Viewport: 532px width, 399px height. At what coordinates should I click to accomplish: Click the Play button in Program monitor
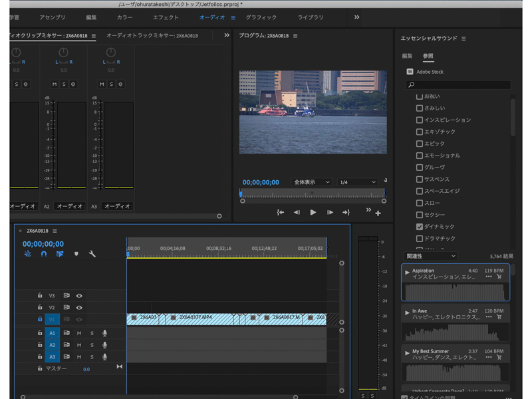point(313,213)
